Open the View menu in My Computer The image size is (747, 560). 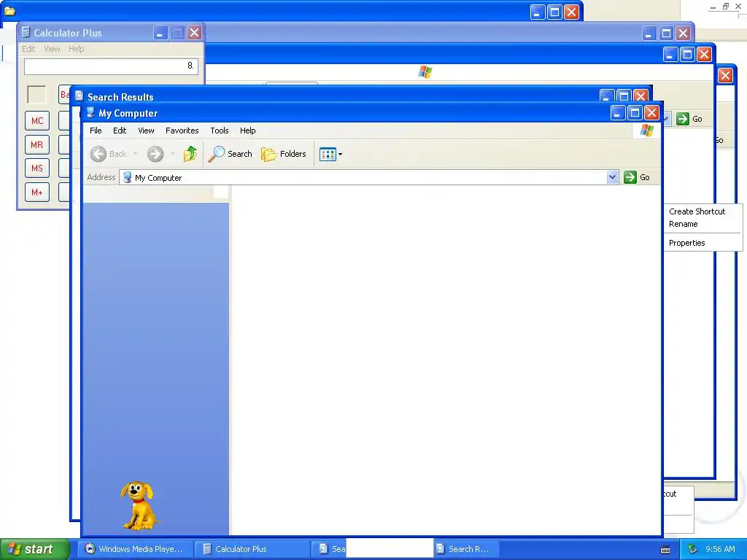tap(146, 131)
